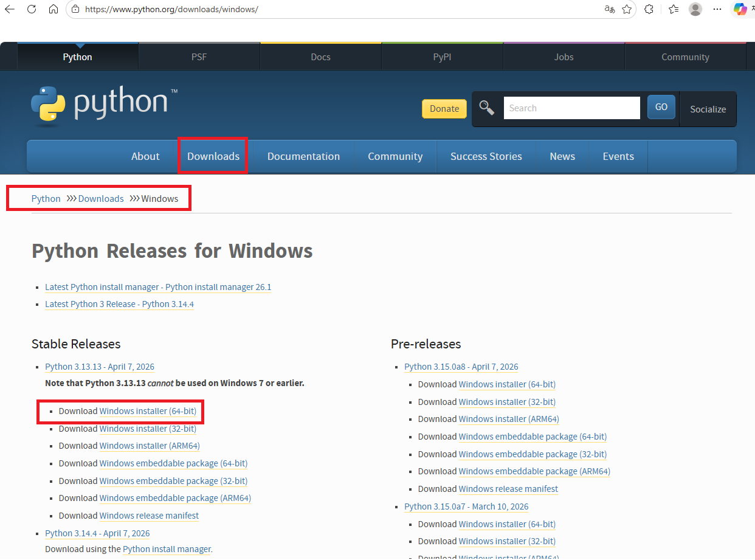This screenshot has width=755, height=560.
Task: Download 3.13.13 embeddable package (32-bit)
Action: (x=173, y=481)
